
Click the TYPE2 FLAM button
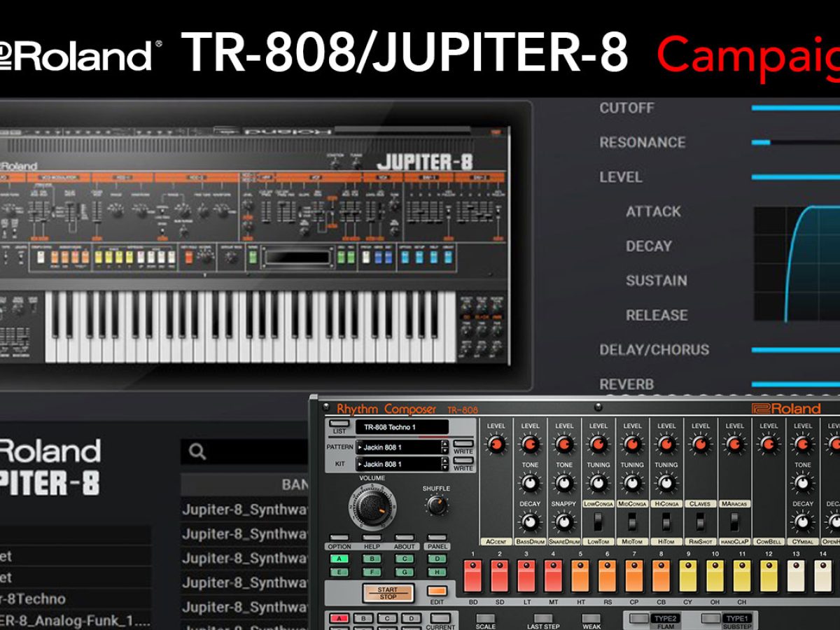click(638, 619)
